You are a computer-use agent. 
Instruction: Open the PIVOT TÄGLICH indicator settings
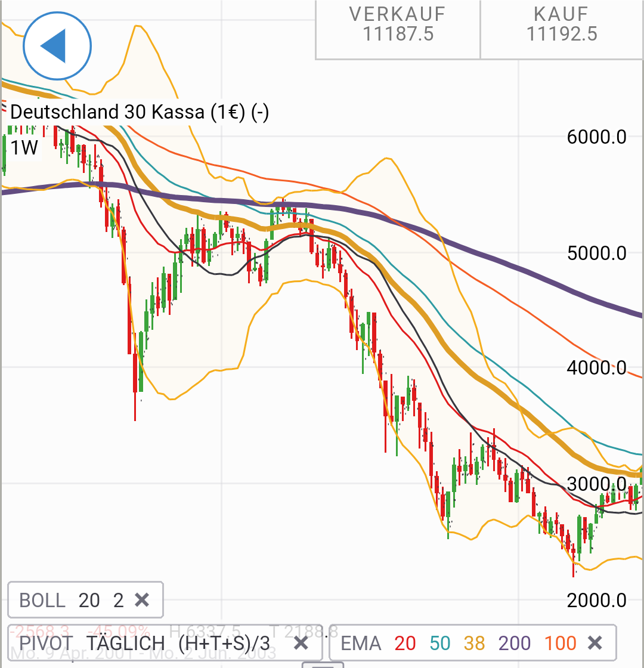pos(144,643)
